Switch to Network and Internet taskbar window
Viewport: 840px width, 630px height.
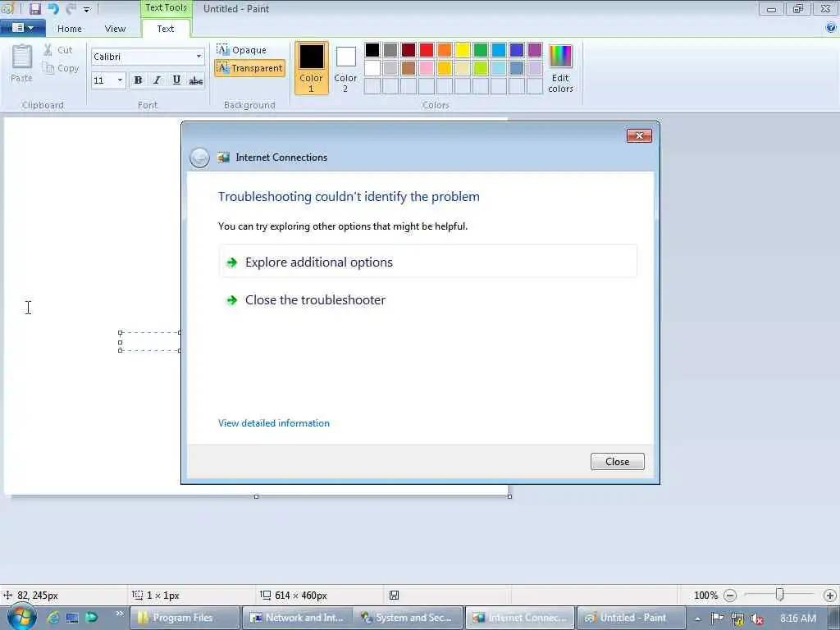click(297, 618)
